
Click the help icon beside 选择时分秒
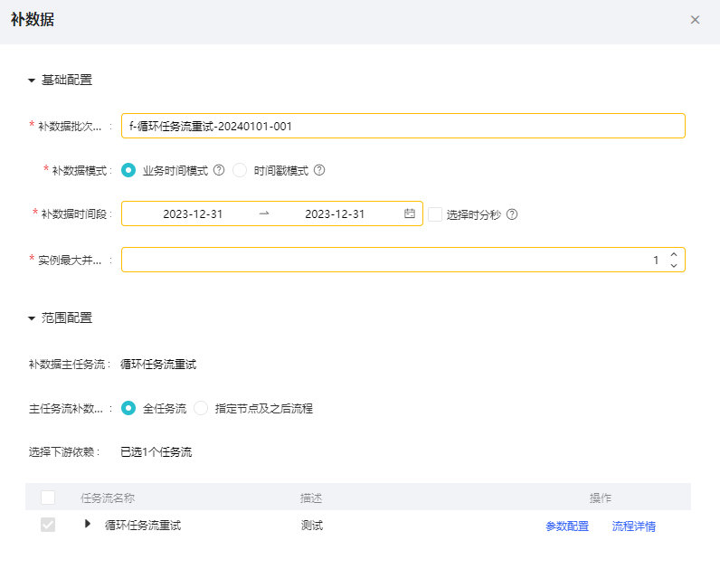click(512, 214)
